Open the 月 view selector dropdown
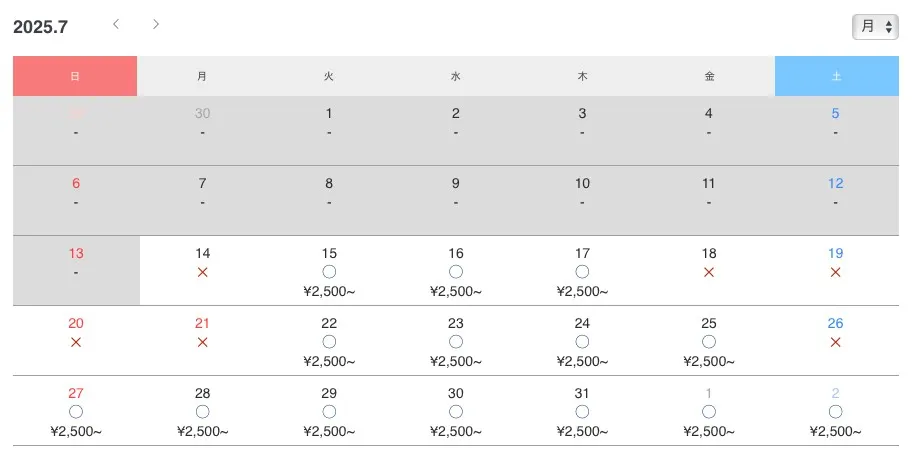914x462 pixels. pyautogui.click(x=875, y=27)
